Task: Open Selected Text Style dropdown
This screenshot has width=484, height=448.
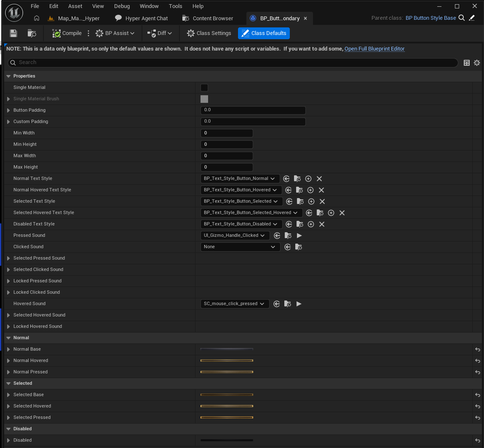Action: tap(241, 201)
